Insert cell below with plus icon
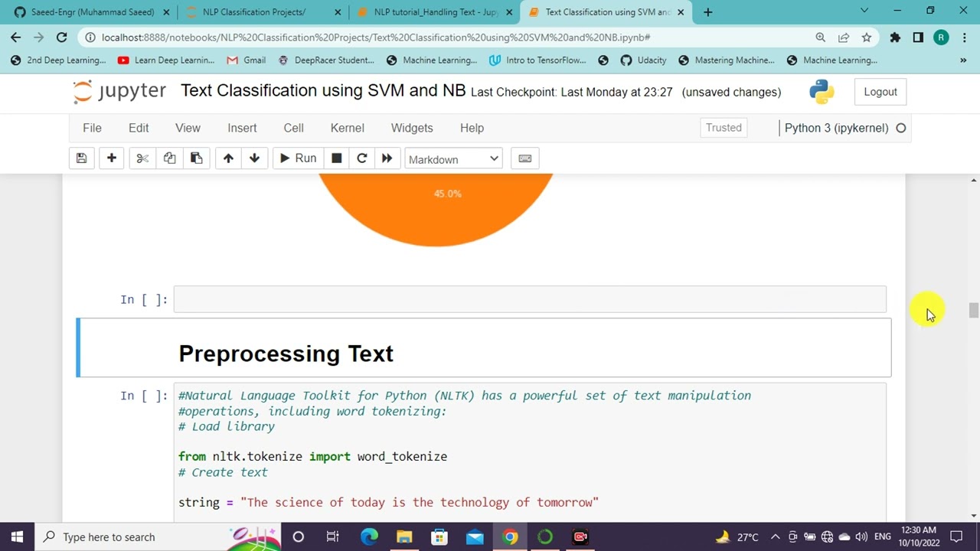This screenshot has width=980, height=551. [x=112, y=158]
